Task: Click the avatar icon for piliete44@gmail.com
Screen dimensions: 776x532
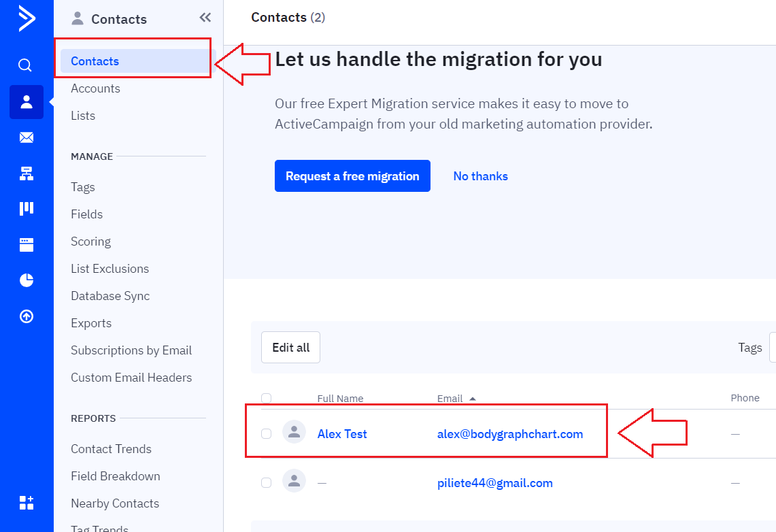Action: (x=294, y=480)
